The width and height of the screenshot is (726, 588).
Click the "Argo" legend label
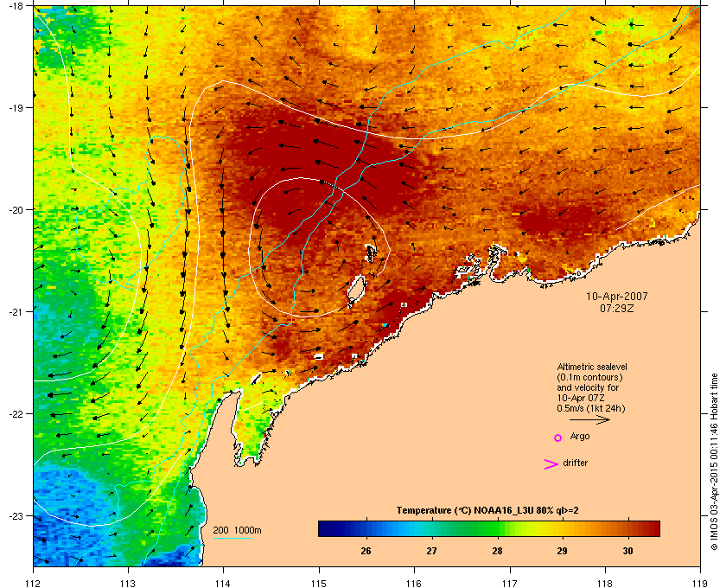click(x=580, y=437)
